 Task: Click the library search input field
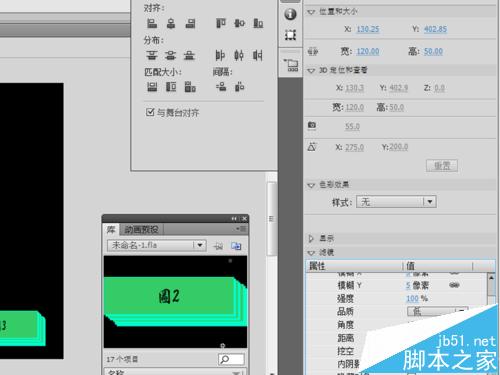[231, 359]
